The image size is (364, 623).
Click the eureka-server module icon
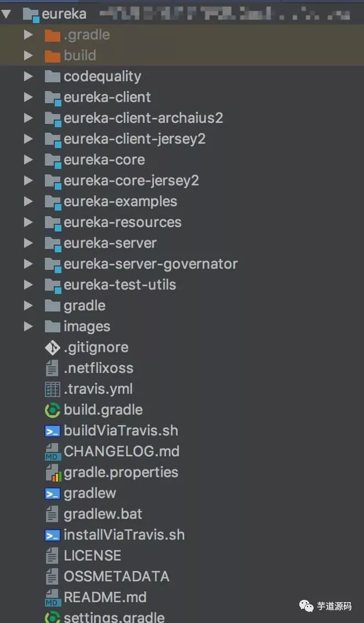click(53, 244)
